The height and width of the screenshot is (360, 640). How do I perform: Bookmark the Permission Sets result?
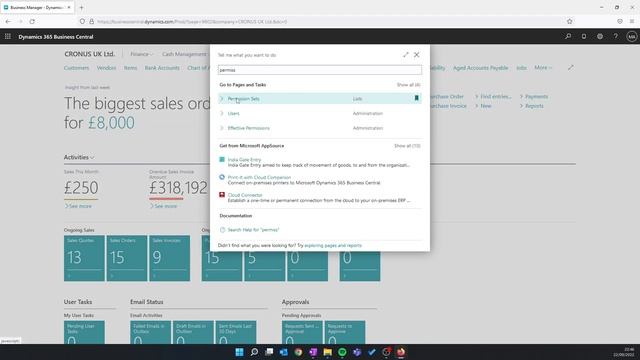(x=416, y=98)
